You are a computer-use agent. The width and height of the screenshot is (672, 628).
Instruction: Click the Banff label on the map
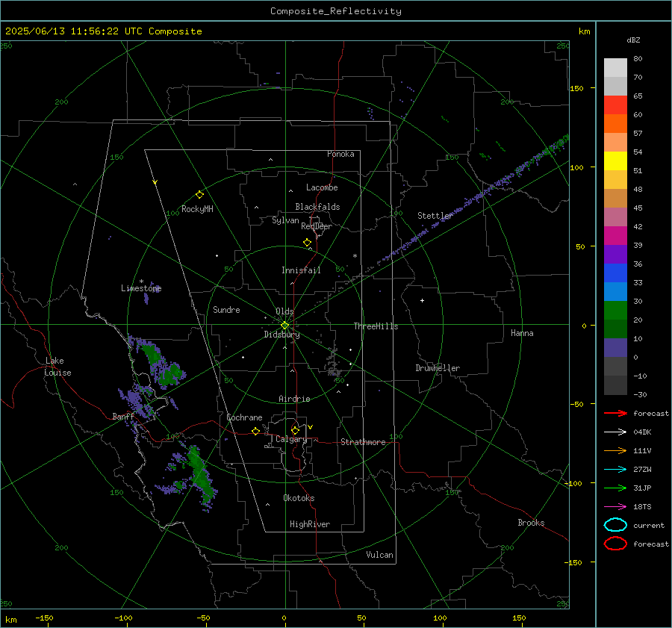point(123,417)
